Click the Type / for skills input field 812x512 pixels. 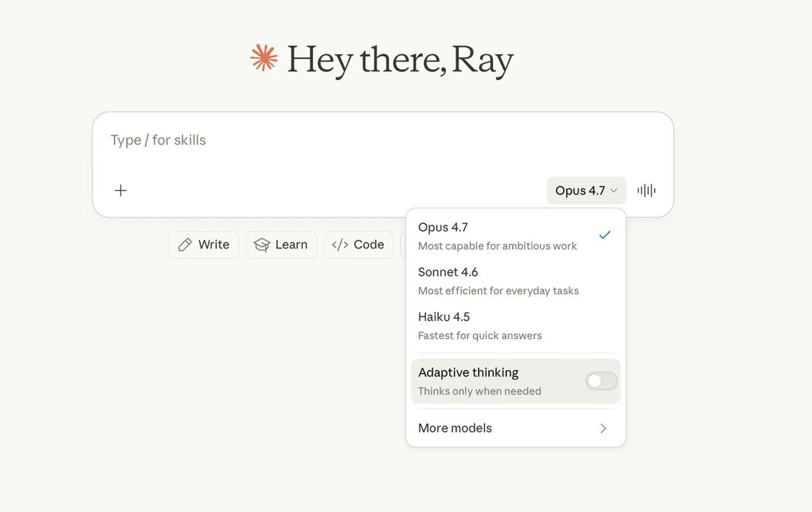[271, 140]
